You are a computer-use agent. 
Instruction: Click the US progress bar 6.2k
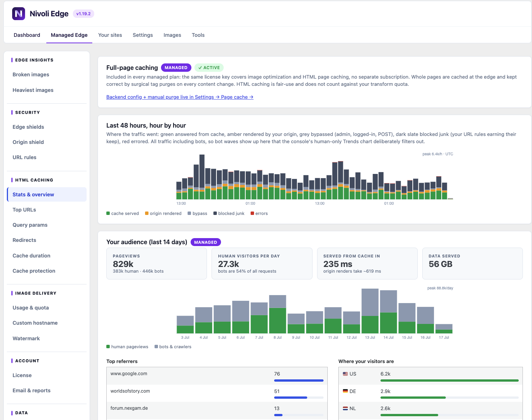coord(450,381)
